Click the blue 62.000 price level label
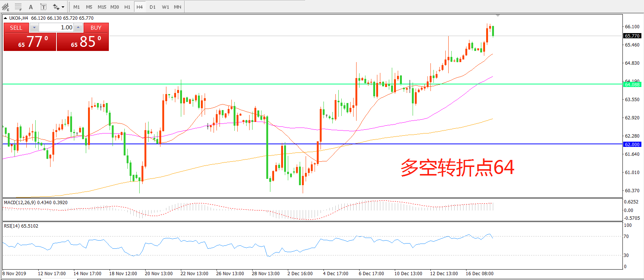The width and height of the screenshot is (644, 280). [x=632, y=144]
